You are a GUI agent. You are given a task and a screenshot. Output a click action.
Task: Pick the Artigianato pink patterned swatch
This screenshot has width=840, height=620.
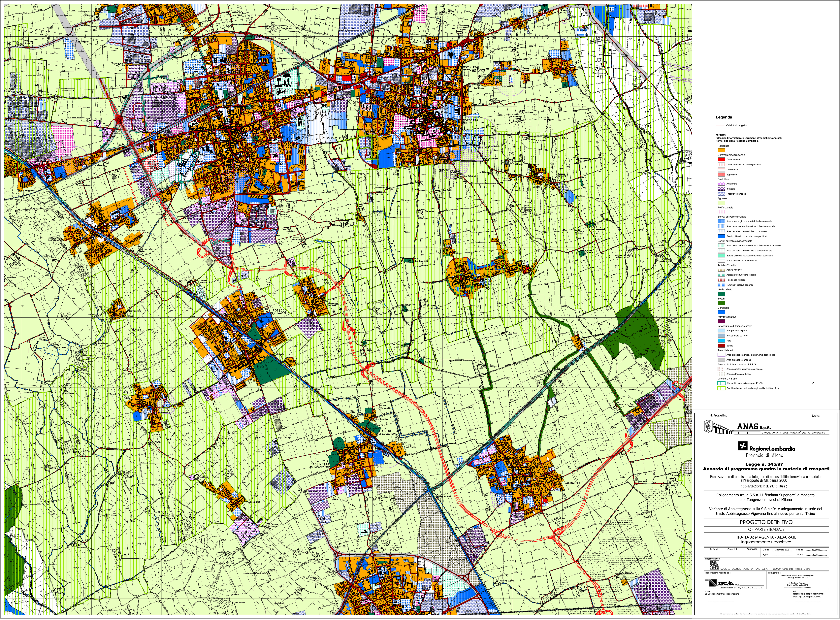coord(721,184)
